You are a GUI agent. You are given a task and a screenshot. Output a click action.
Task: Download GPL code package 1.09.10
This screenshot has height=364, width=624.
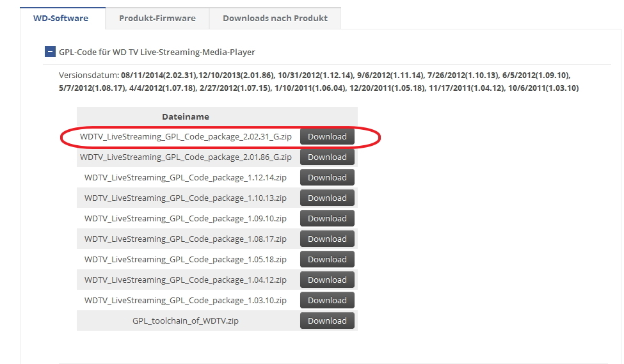(327, 218)
